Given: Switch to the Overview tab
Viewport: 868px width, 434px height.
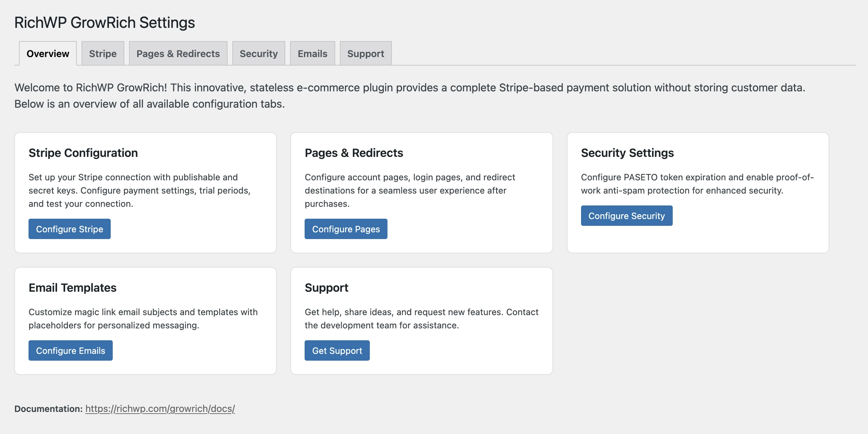Looking at the screenshot, I should pos(48,54).
